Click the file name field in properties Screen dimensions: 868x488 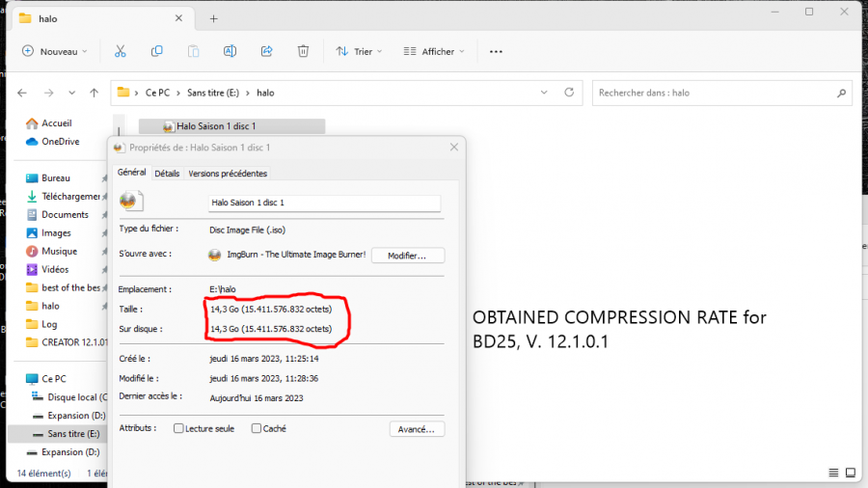tap(324, 203)
